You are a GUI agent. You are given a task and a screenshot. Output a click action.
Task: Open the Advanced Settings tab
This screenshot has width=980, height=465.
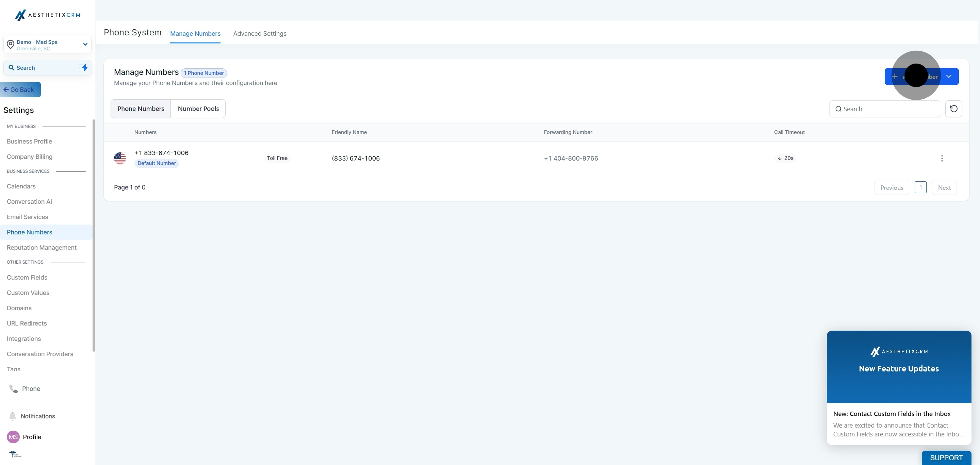[259, 33]
